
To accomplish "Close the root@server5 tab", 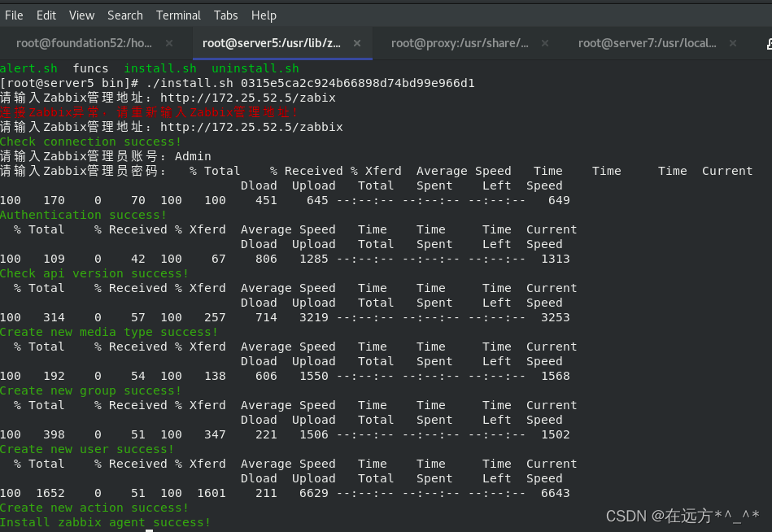I will pos(357,43).
